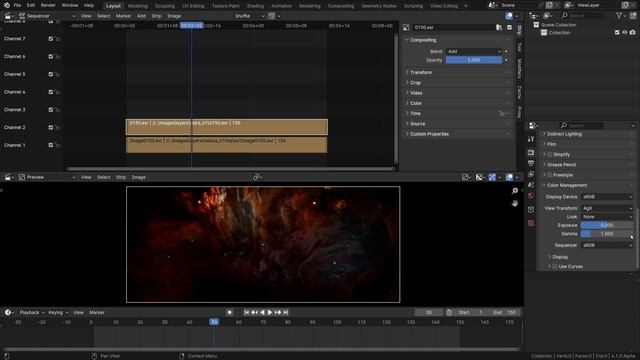Switch to the Modeling workspace tab
The width and height of the screenshot is (640, 360).
[x=138, y=6]
